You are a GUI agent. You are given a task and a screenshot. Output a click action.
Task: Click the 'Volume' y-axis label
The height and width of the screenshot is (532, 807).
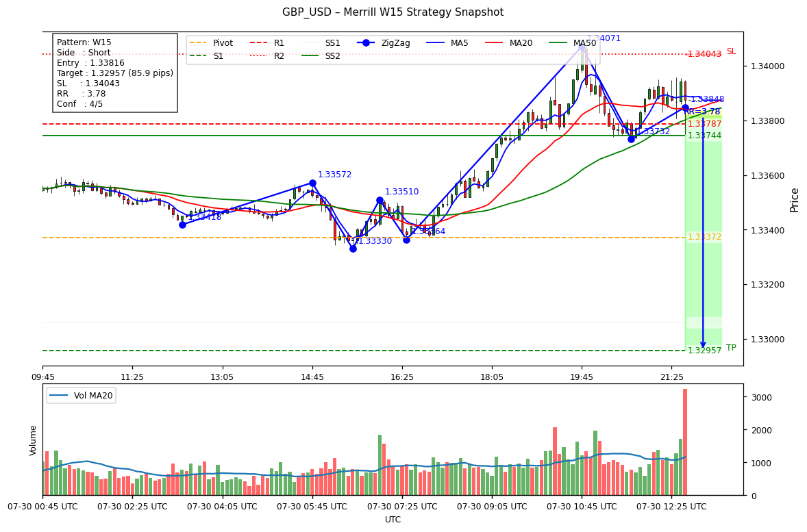(x=33, y=440)
